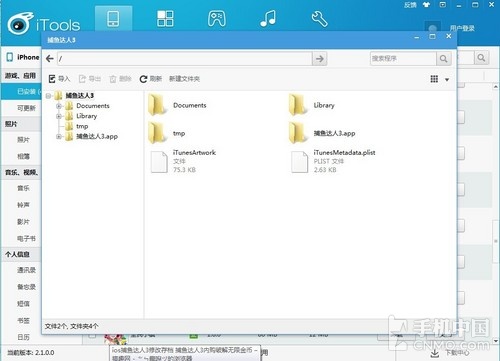Open the music note tab in iTools
500x361 pixels.
[268, 18]
